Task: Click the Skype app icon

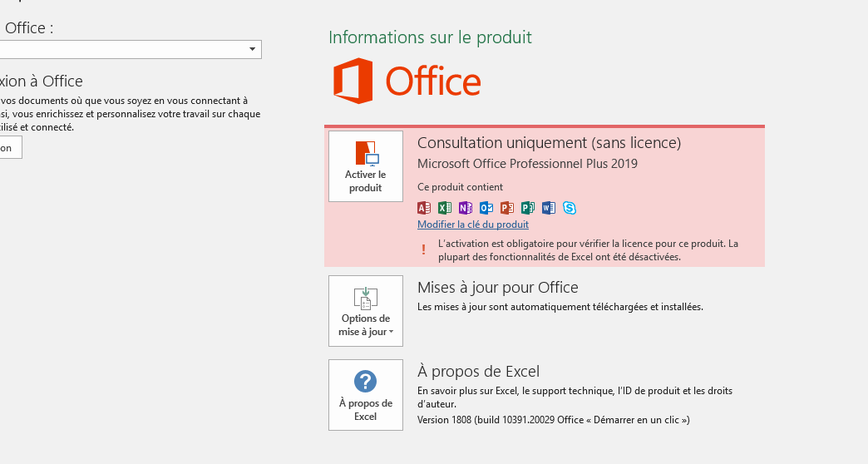Action: [569, 208]
